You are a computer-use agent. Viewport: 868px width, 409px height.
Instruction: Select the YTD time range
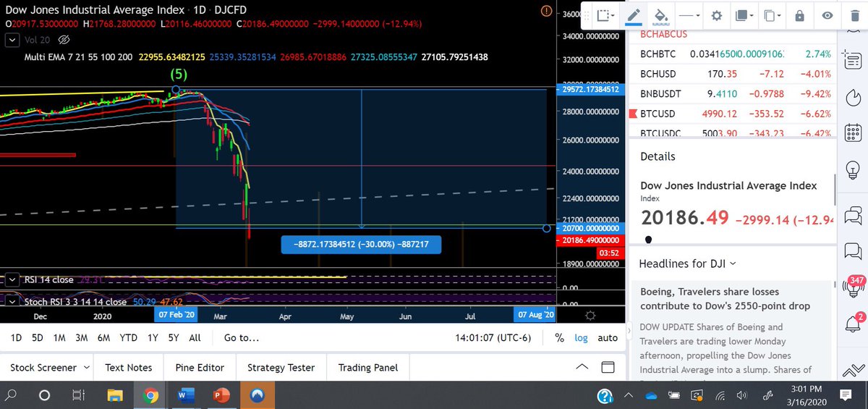point(129,337)
